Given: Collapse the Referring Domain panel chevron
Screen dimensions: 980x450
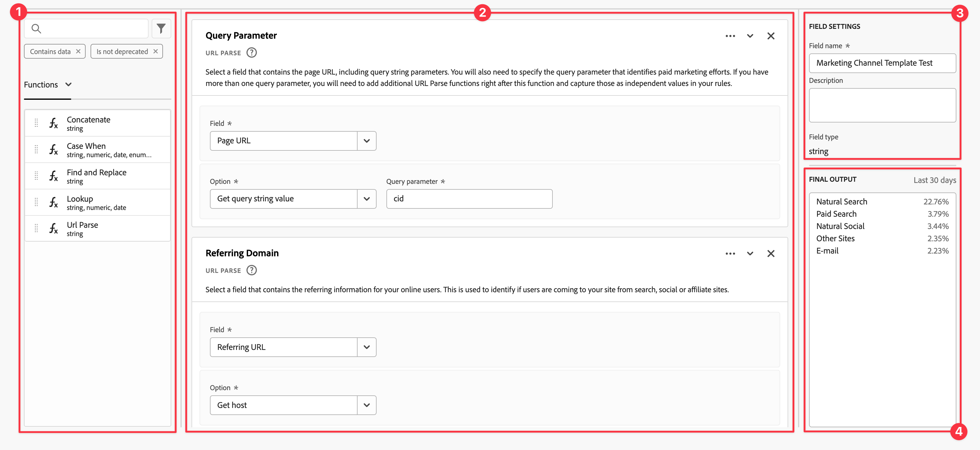Looking at the screenshot, I should [x=750, y=253].
